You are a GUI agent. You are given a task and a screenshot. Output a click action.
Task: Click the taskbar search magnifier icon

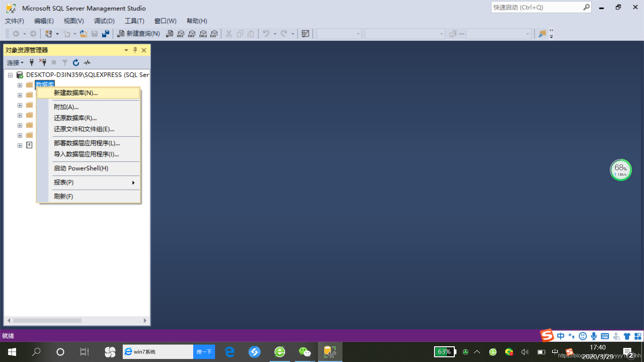click(x=36, y=352)
